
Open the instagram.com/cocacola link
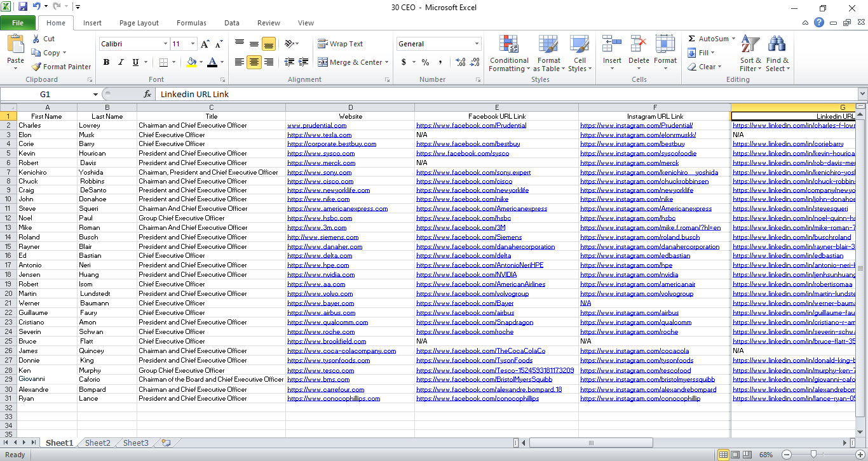(635, 351)
